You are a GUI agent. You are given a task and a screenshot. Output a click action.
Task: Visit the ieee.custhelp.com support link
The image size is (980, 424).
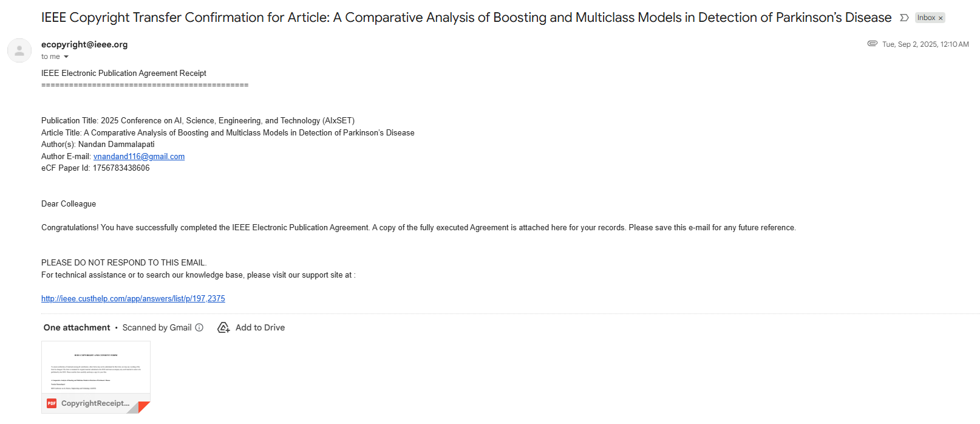pos(133,298)
